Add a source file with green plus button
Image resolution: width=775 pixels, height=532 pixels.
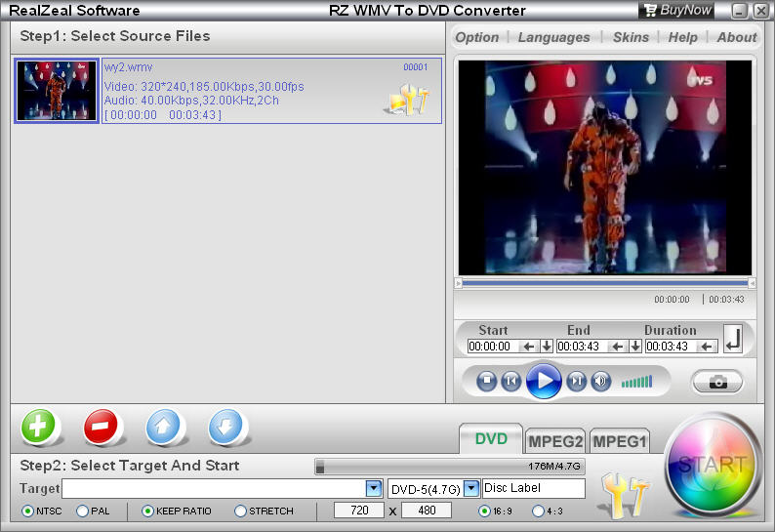coord(38,427)
